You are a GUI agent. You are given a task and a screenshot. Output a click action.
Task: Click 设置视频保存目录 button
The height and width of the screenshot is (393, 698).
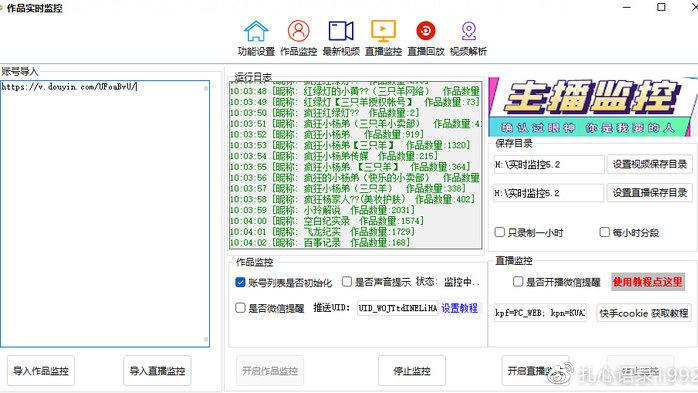649,164
